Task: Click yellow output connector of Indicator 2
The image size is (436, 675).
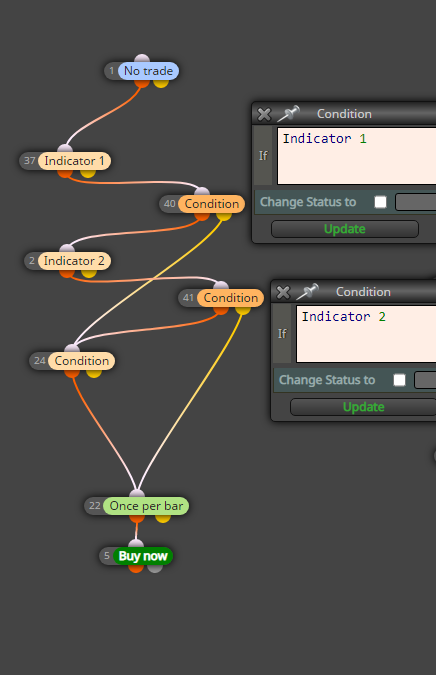Action: [x=89, y=272]
